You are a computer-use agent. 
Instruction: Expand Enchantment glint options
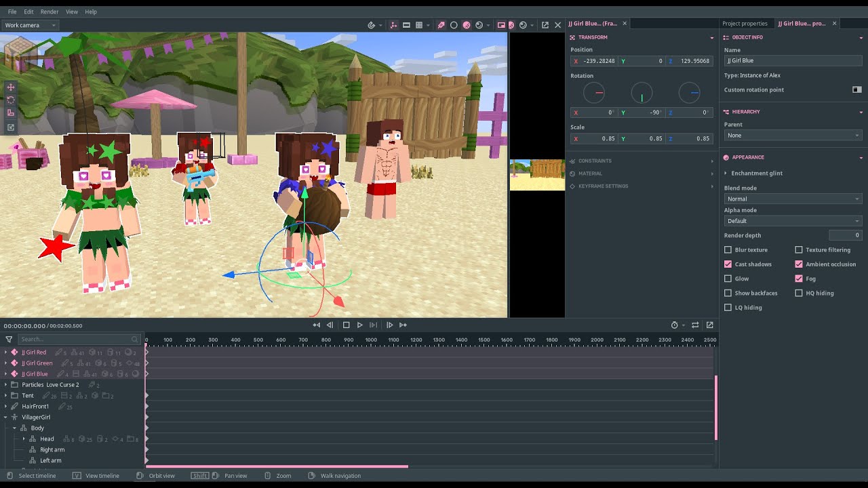726,174
